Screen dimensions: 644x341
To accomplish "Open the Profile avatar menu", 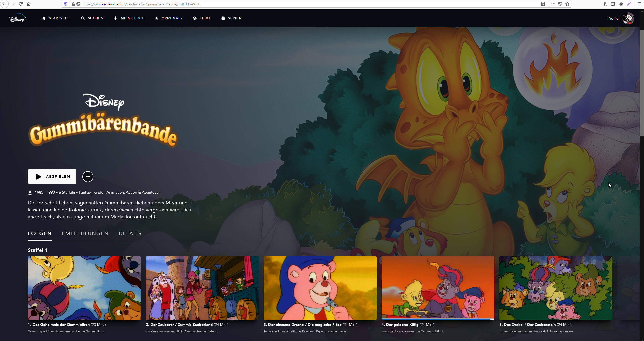I will pos(628,18).
